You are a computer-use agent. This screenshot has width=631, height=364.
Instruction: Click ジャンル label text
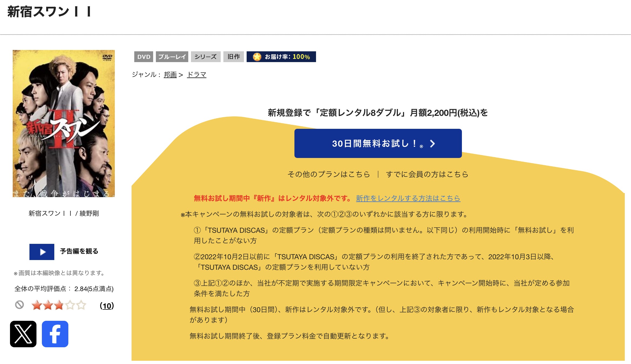tap(146, 75)
